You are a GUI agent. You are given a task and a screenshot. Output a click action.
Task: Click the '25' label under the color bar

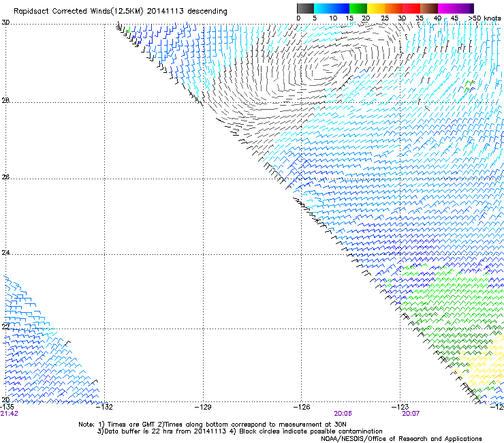pyautogui.click(x=385, y=18)
